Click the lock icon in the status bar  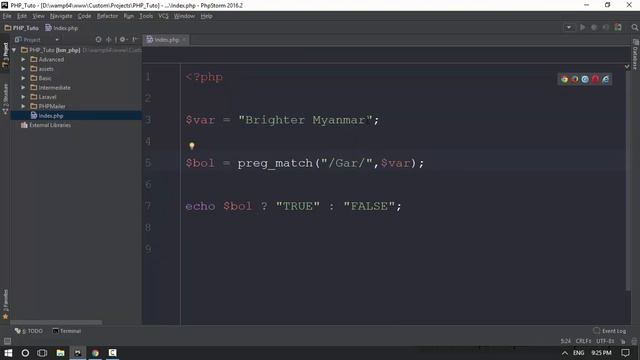tap(623, 341)
